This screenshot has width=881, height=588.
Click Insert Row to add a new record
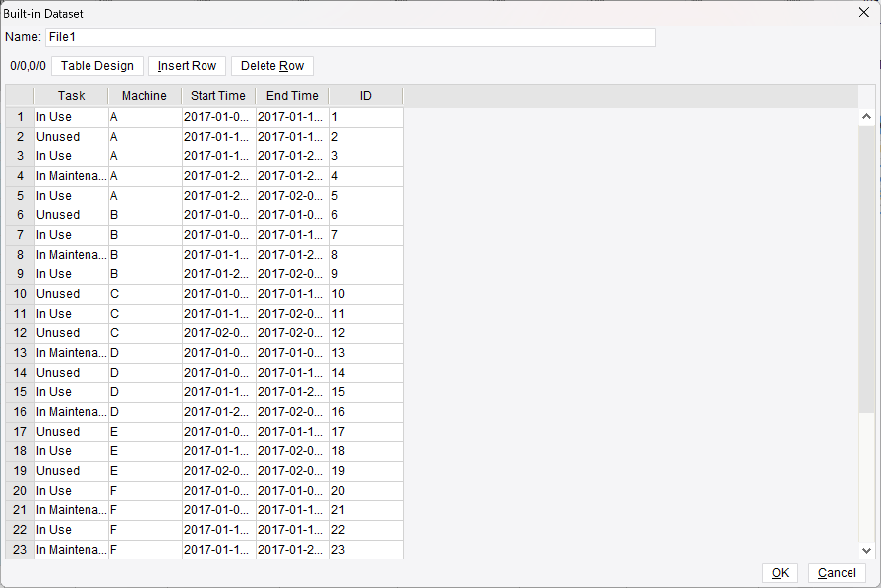[x=187, y=65]
